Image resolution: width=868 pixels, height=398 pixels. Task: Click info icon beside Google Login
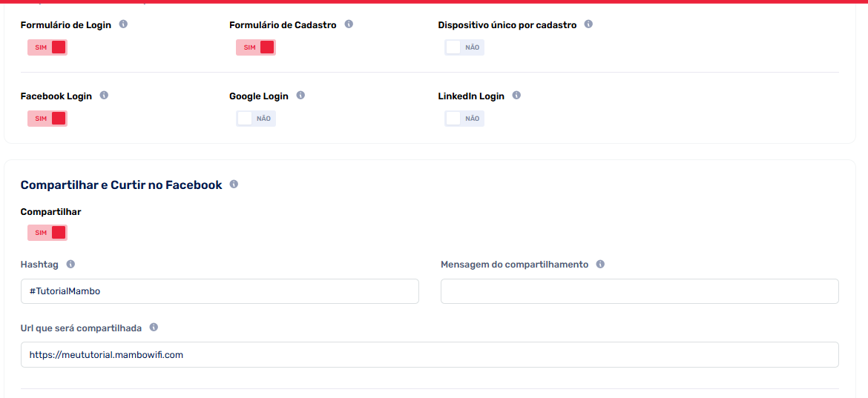coord(300,96)
